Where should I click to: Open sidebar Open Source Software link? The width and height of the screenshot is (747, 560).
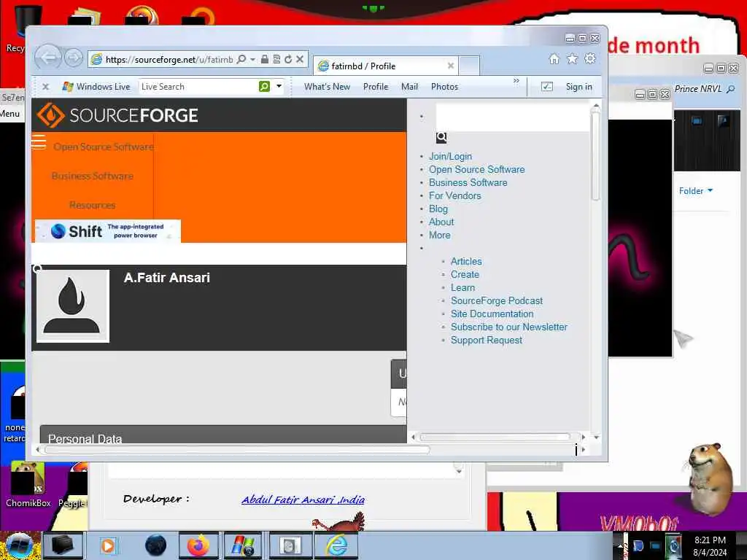(x=476, y=169)
